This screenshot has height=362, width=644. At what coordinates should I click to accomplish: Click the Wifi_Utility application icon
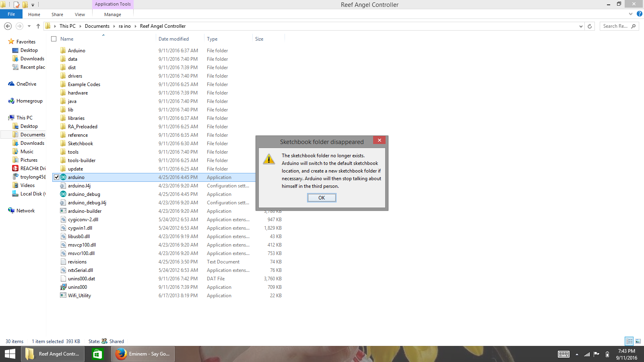[63, 296]
